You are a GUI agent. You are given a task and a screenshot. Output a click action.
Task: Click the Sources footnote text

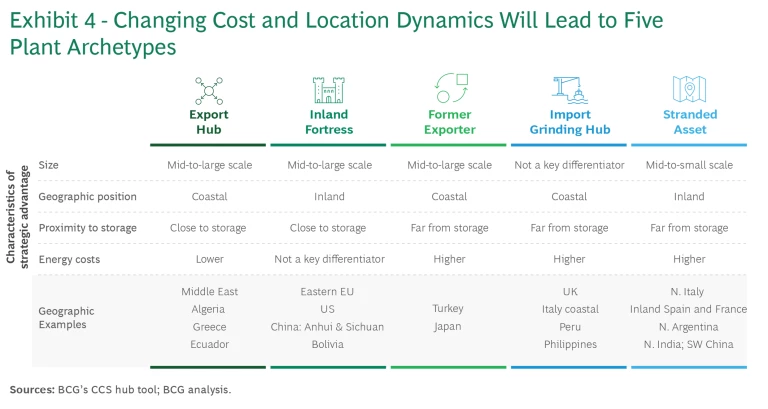tap(120, 390)
